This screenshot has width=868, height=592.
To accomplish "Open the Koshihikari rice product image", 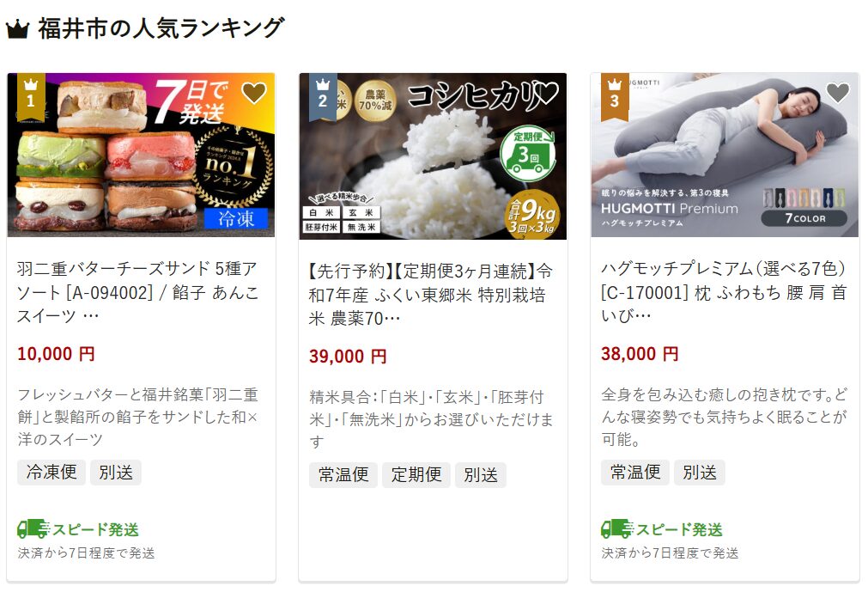I will coord(433,156).
